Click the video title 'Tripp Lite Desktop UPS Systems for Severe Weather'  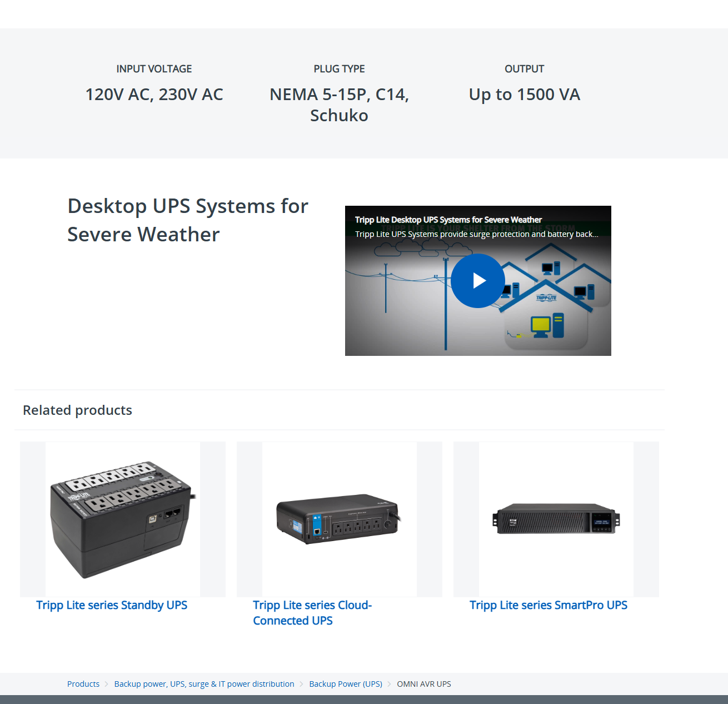click(x=448, y=220)
